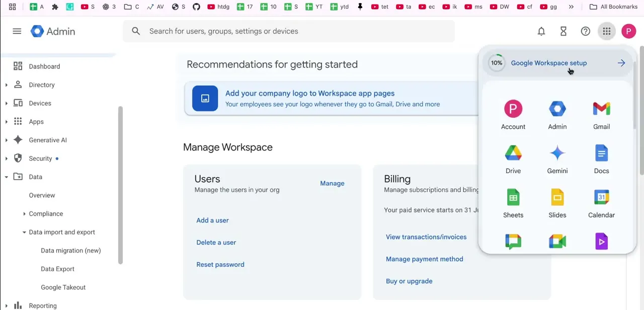
Task: Open View transactions/invoices link
Action: click(426, 237)
